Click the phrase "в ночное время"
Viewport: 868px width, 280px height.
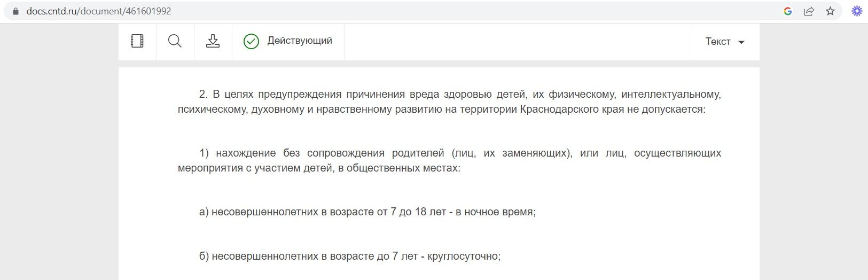pos(495,212)
